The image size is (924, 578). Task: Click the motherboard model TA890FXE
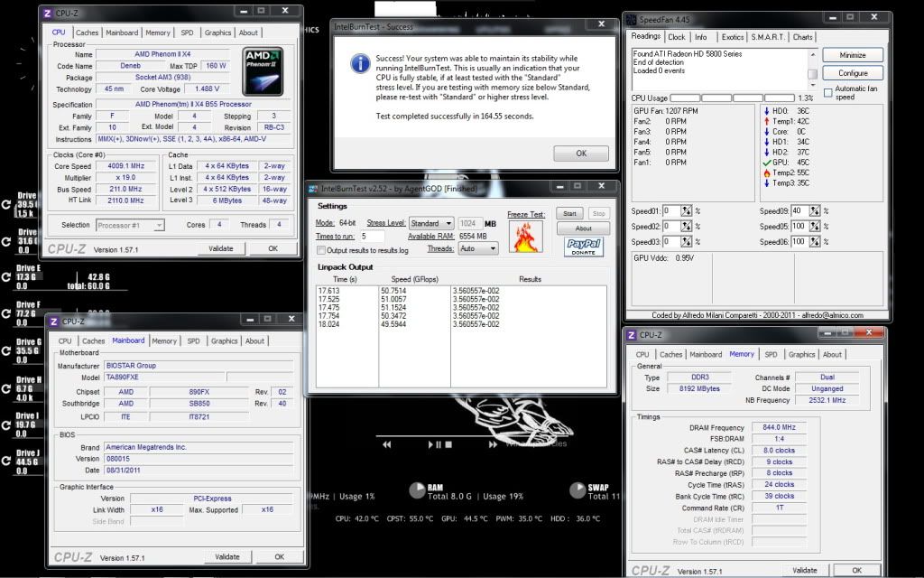(164, 377)
